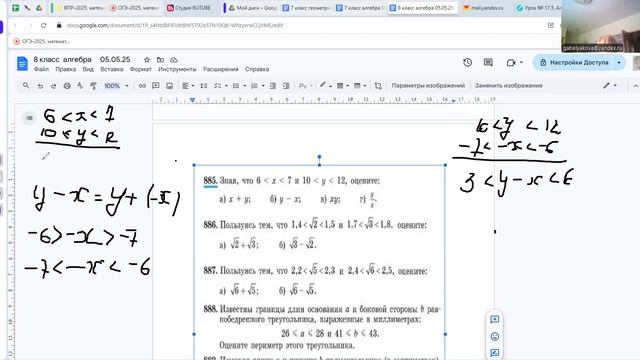Switch to the Студия RUTUBE tab
The image size is (640, 360).
point(189,8)
